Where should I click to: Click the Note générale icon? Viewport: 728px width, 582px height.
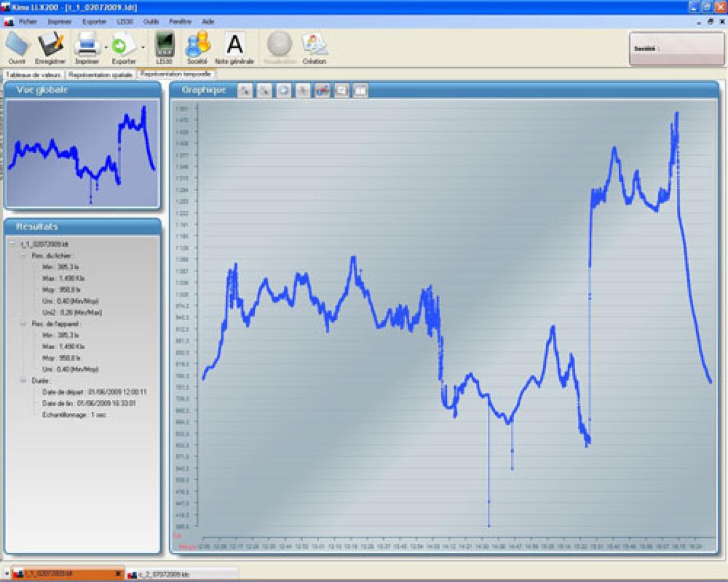tap(234, 45)
